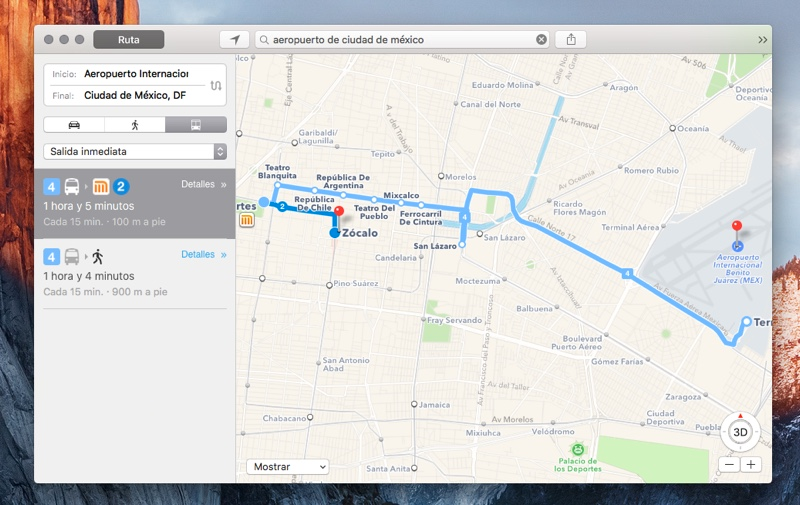Click the search field containing aeropuerto de ciudad
Screen dimensions: 800x505
pyautogui.click(x=402, y=40)
